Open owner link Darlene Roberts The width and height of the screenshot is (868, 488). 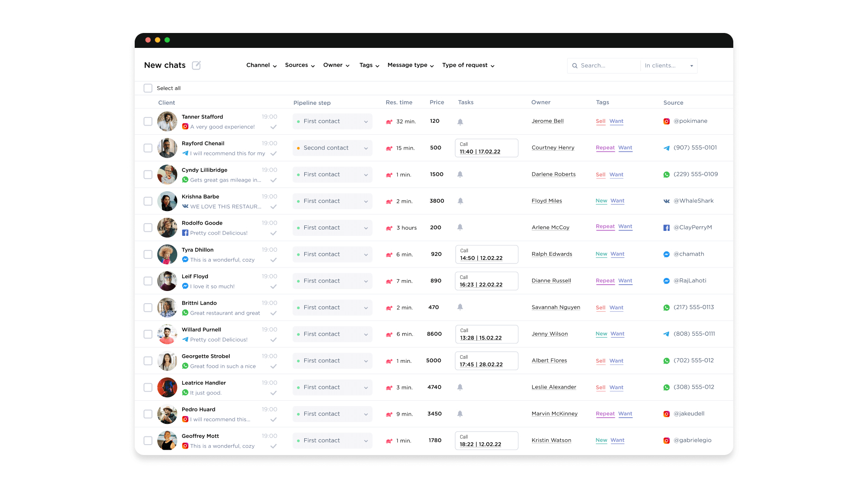point(553,174)
